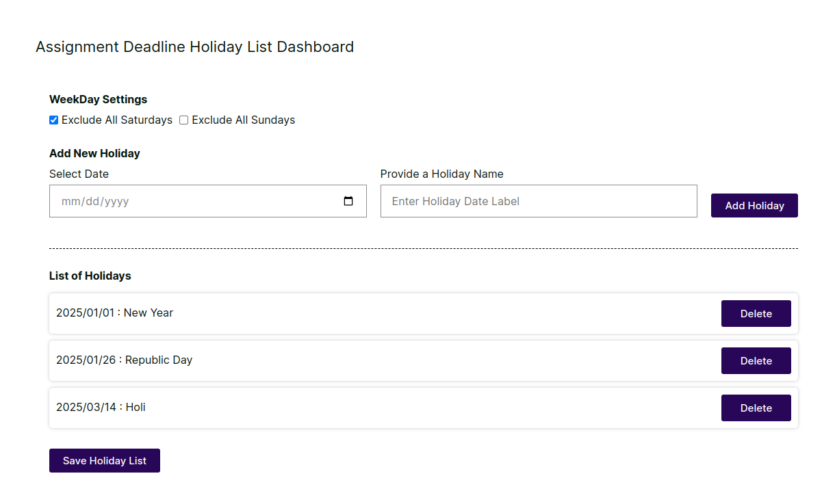Click the Exclude All Sundays label text
The height and width of the screenshot is (504, 835).
coord(243,120)
